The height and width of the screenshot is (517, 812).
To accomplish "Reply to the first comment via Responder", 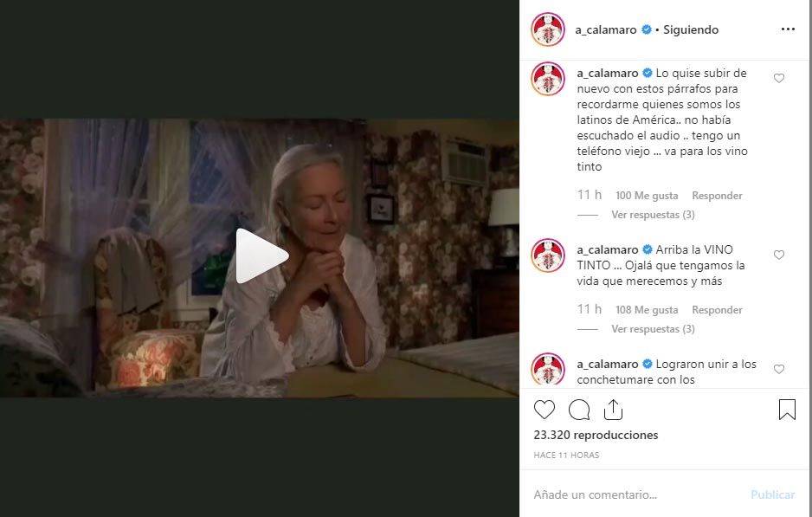I will pos(718,196).
